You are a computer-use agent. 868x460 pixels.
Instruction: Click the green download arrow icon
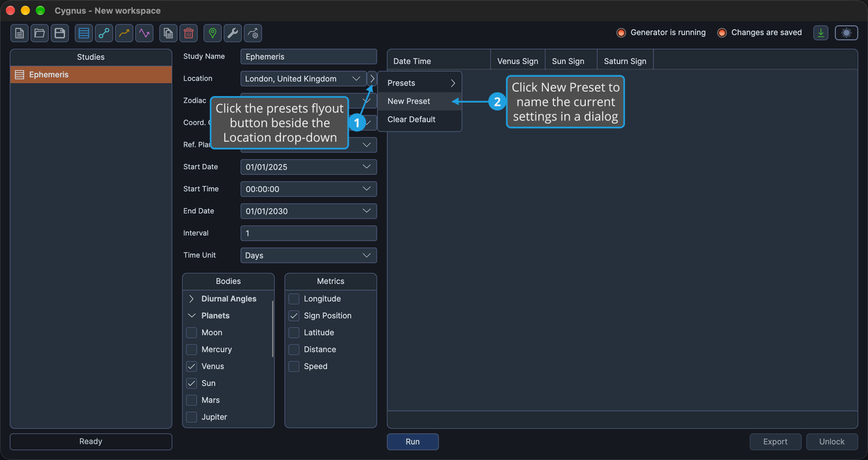(821, 32)
